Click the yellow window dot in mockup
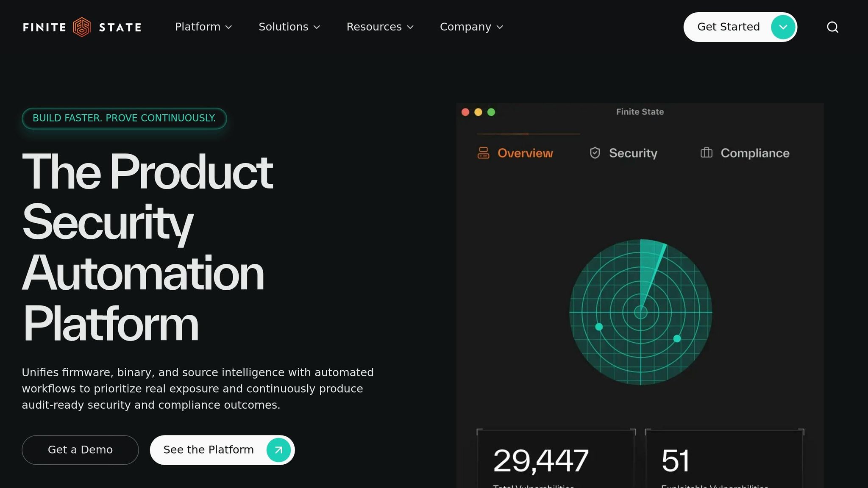Screen dimensions: 868x488 click(478, 112)
